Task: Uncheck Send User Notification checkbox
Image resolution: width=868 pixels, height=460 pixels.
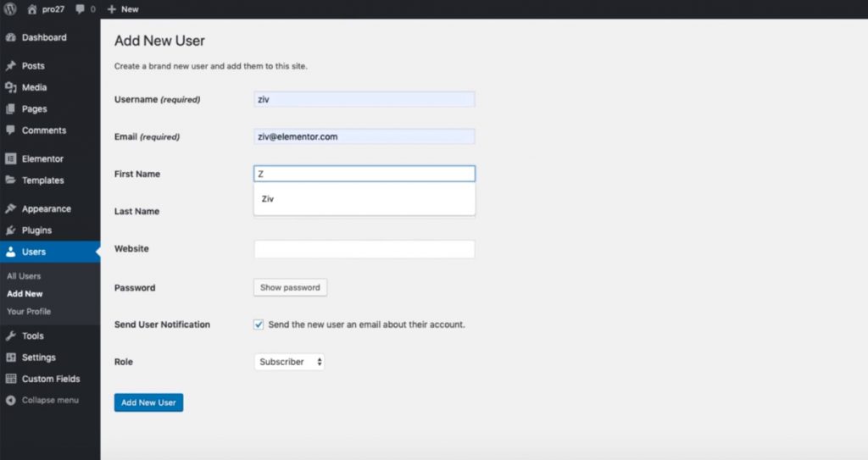Action: coord(259,324)
